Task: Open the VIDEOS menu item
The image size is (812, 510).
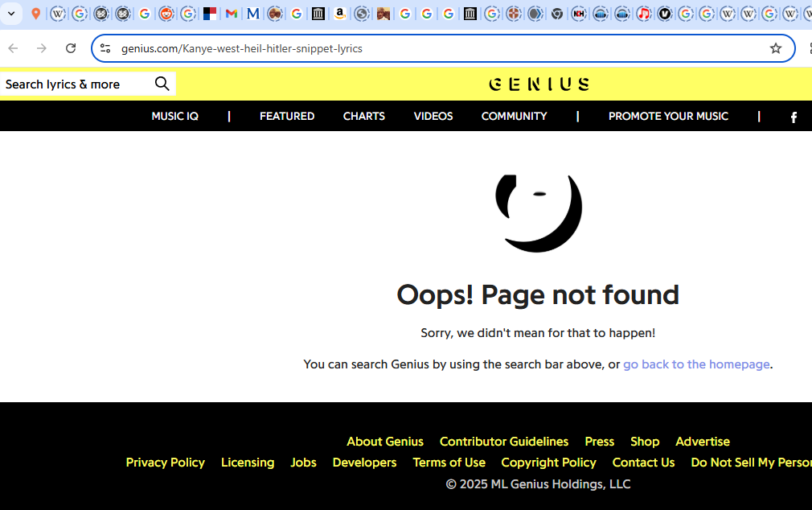Action: pyautogui.click(x=433, y=116)
